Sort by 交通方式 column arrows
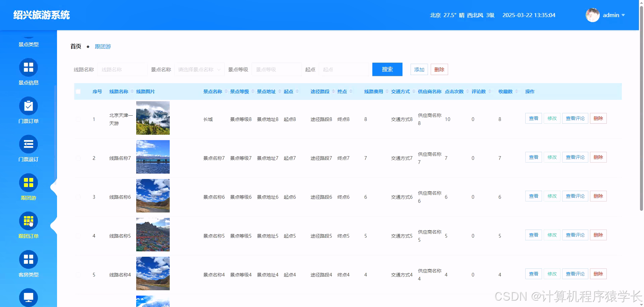This screenshot has width=644, height=307. (x=414, y=91)
